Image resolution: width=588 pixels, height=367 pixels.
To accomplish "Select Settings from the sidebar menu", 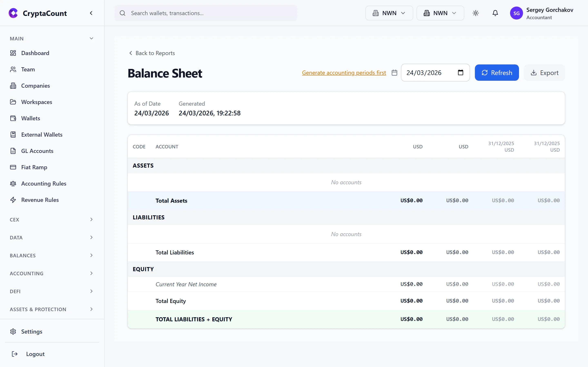I will (x=31, y=331).
